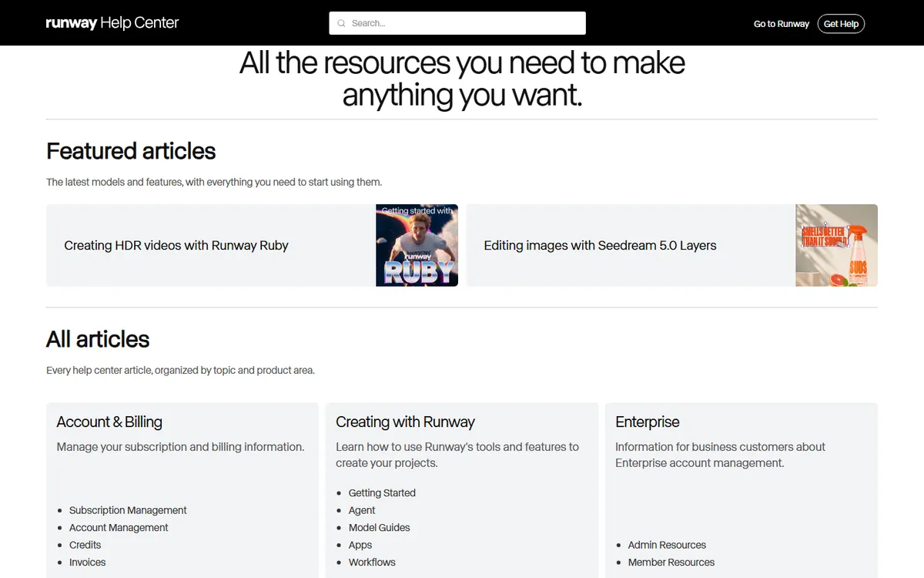Open the Enterprise category heading
Image resolution: width=924 pixels, height=578 pixels.
pyautogui.click(x=648, y=422)
